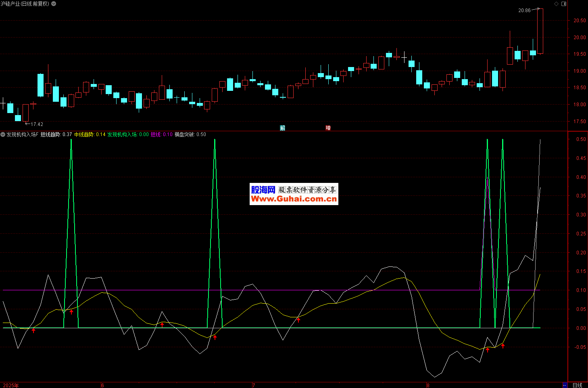Click the 17.50 price axis label
The width and height of the screenshot is (588, 388).
580,122
